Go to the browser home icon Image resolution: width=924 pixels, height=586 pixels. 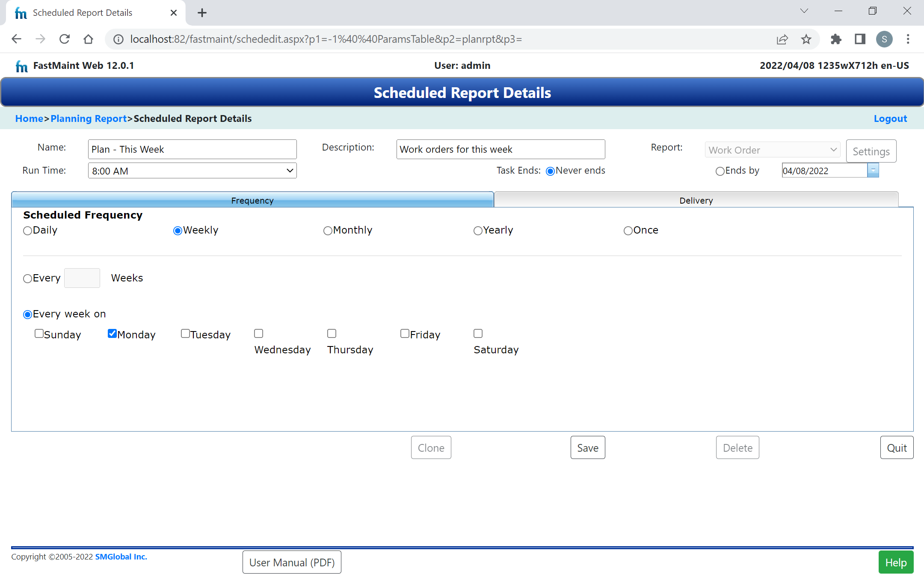pyautogui.click(x=88, y=39)
